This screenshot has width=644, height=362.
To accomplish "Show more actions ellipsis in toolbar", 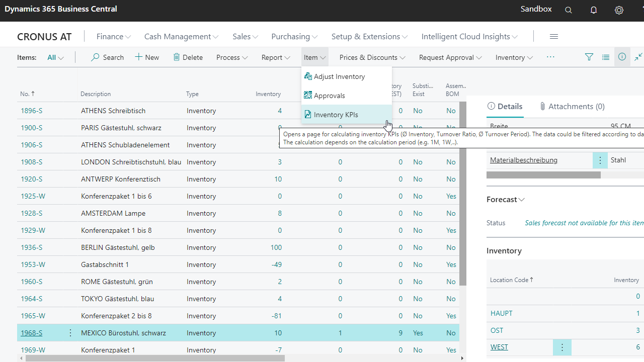I will (x=550, y=57).
